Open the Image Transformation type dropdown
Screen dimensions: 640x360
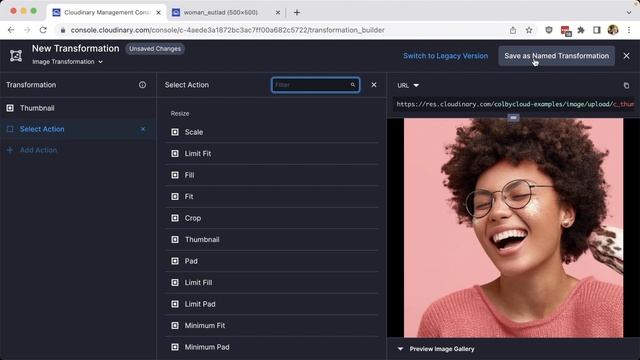68,62
